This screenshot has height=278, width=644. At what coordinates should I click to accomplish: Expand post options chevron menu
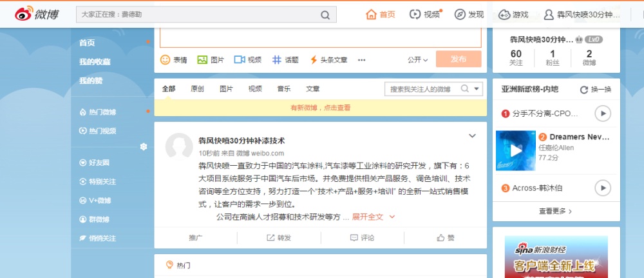pyautogui.click(x=472, y=135)
